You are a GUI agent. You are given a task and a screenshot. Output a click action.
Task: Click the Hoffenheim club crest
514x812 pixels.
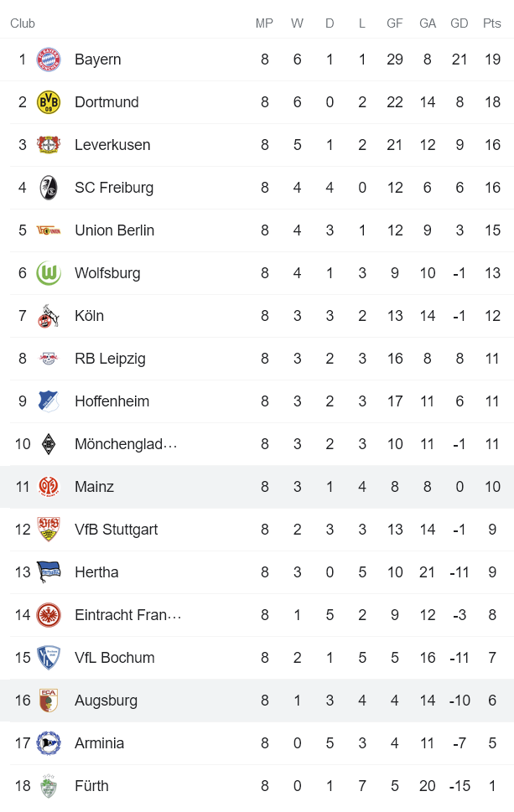coord(49,401)
